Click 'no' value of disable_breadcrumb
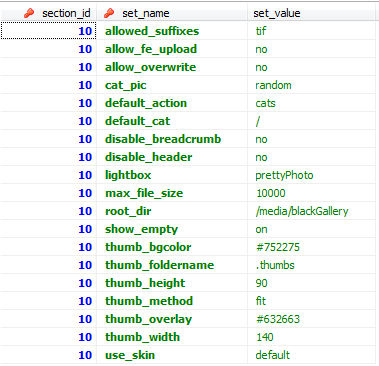Viewport: 379px width, 366px height. point(312,139)
